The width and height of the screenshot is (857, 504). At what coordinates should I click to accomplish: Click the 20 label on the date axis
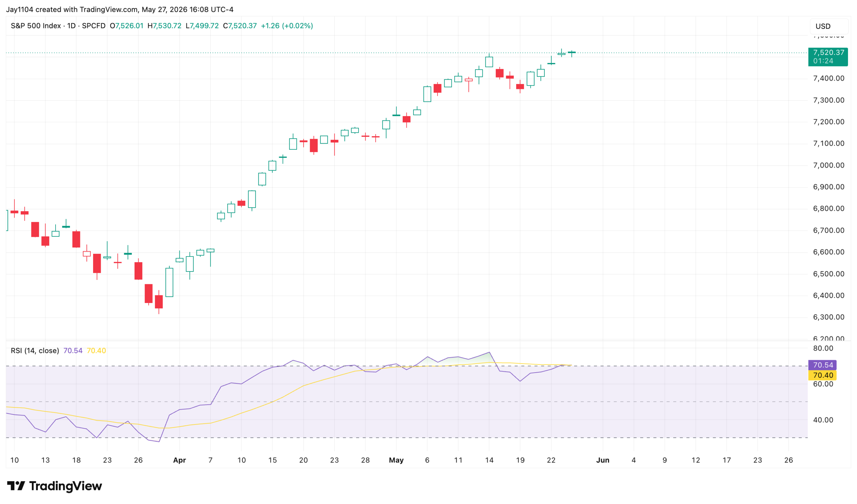303,461
